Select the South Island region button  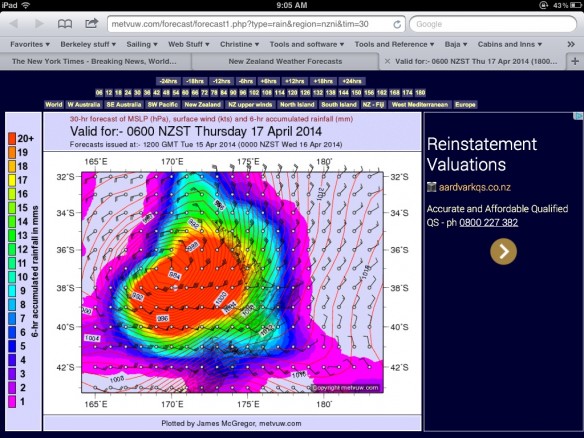(339, 105)
